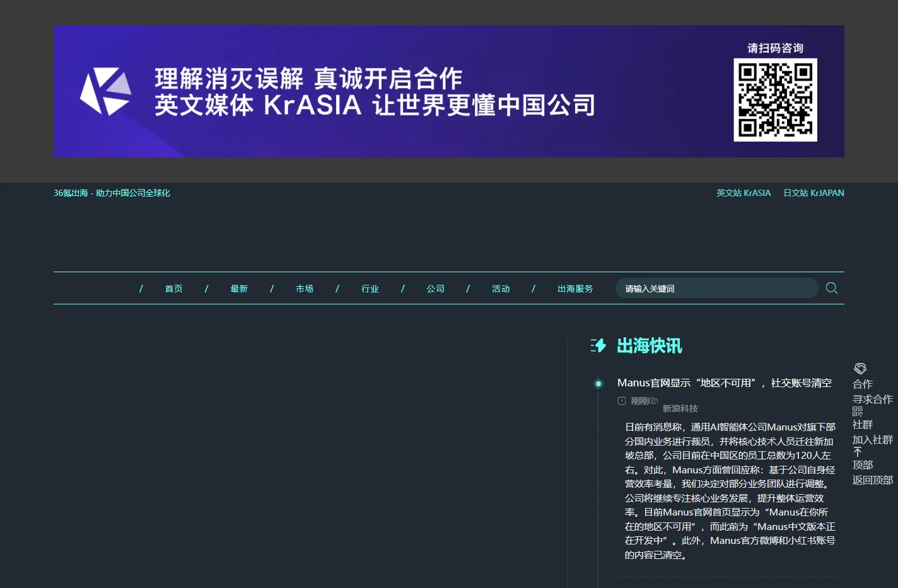This screenshot has width=898, height=588.
Task: Visit the 英文站 KrASIA link
Action: tap(743, 193)
